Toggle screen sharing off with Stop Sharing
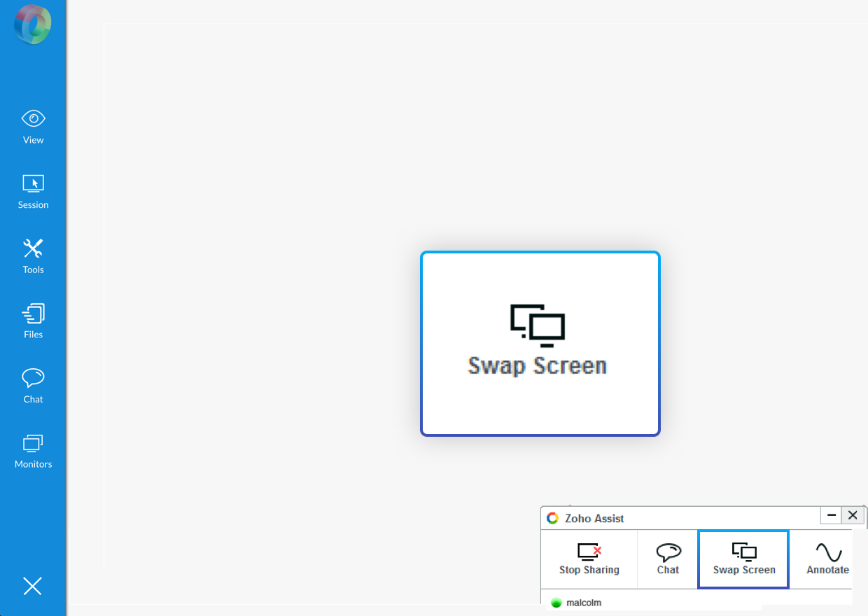Screen dimensions: 868x616 coord(589,558)
